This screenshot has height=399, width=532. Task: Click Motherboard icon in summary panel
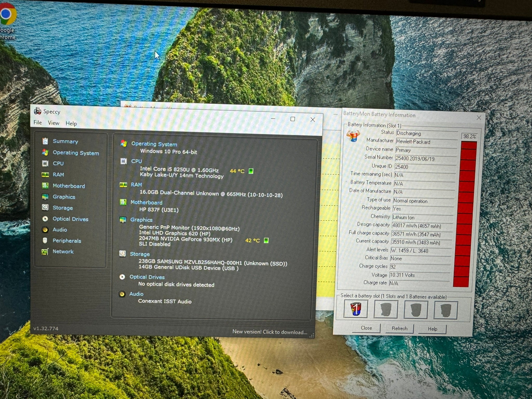tap(123, 202)
